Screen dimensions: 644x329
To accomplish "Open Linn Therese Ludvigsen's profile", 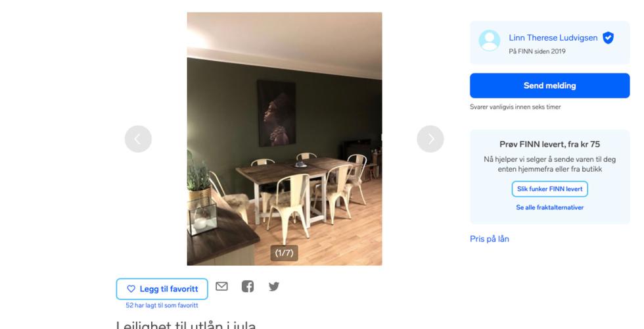I will pos(553,38).
